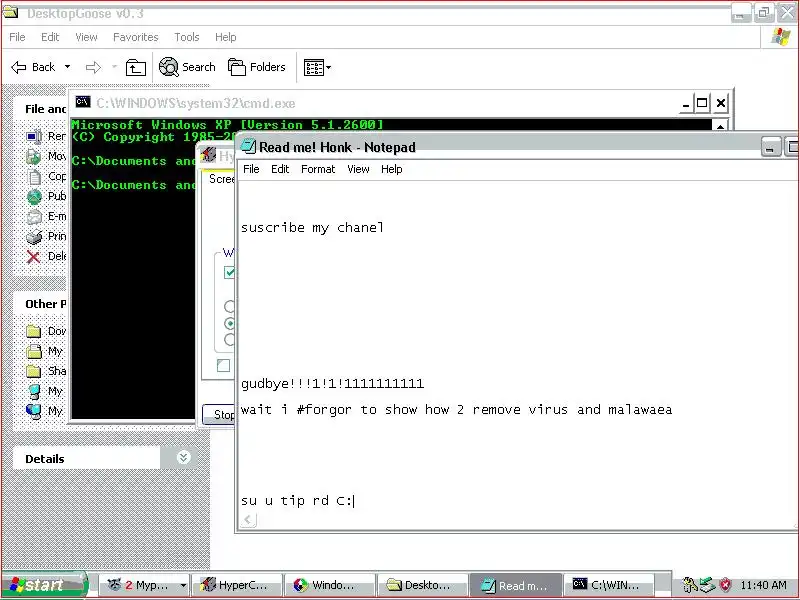Toggle the Folders pane button

tap(257, 67)
